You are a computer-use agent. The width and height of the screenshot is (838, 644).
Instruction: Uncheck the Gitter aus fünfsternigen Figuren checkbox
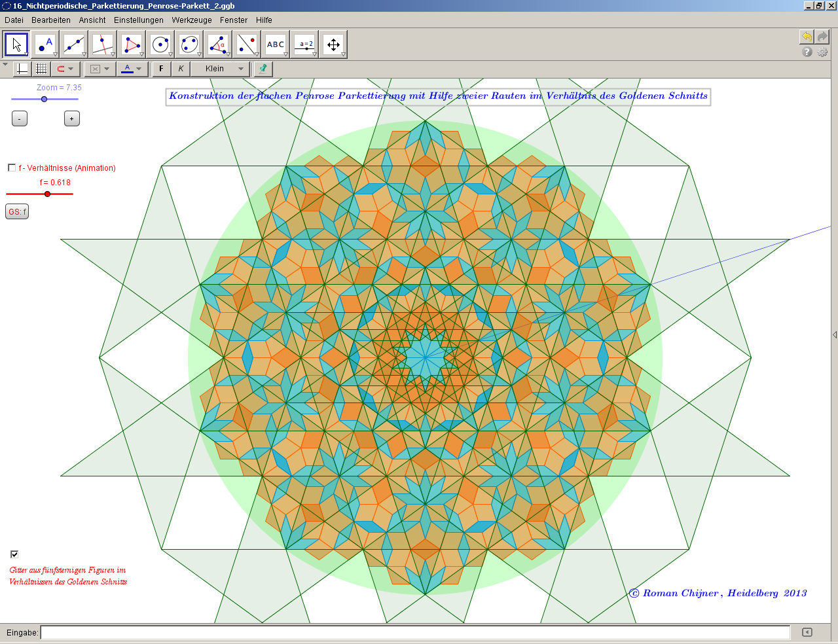(x=14, y=554)
